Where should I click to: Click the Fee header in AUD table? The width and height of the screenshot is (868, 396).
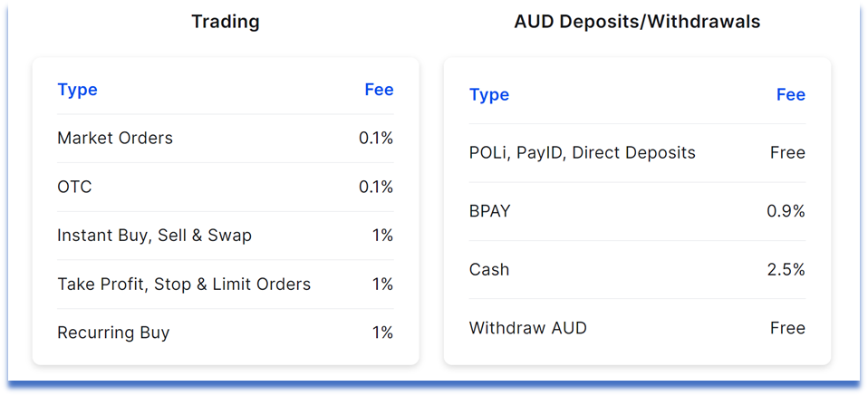pos(790,95)
